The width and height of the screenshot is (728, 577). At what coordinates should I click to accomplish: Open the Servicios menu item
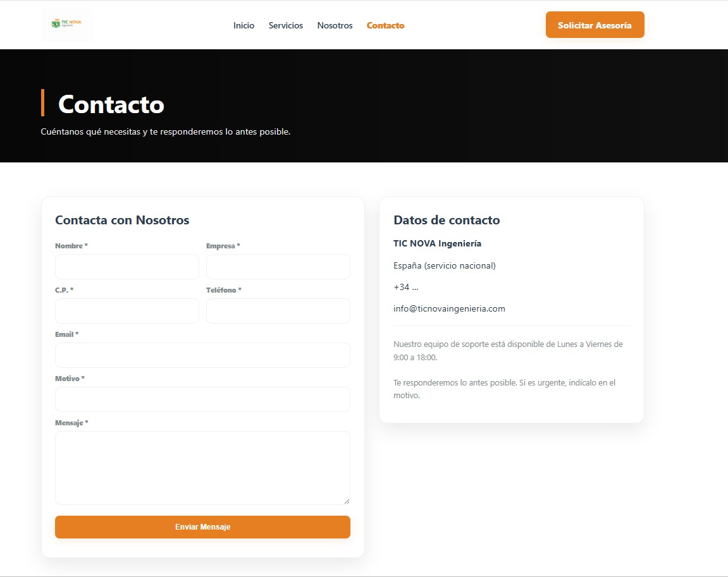(x=285, y=25)
